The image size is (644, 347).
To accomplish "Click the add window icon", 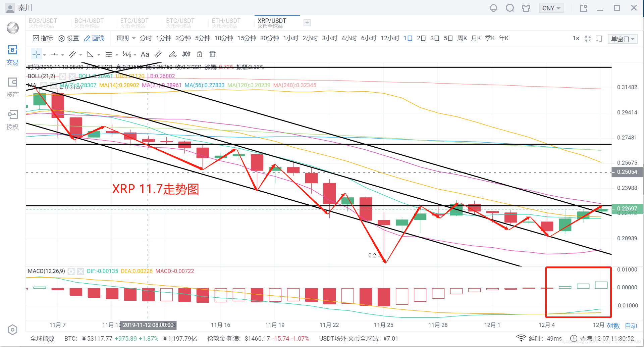I will 599,39.
